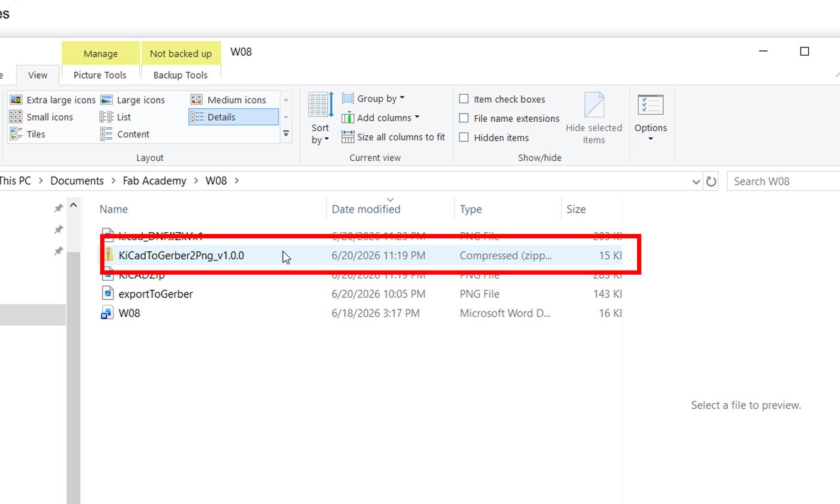840x504 pixels.
Task: Select Extra large icons layout
Action: pyautogui.click(x=53, y=100)
